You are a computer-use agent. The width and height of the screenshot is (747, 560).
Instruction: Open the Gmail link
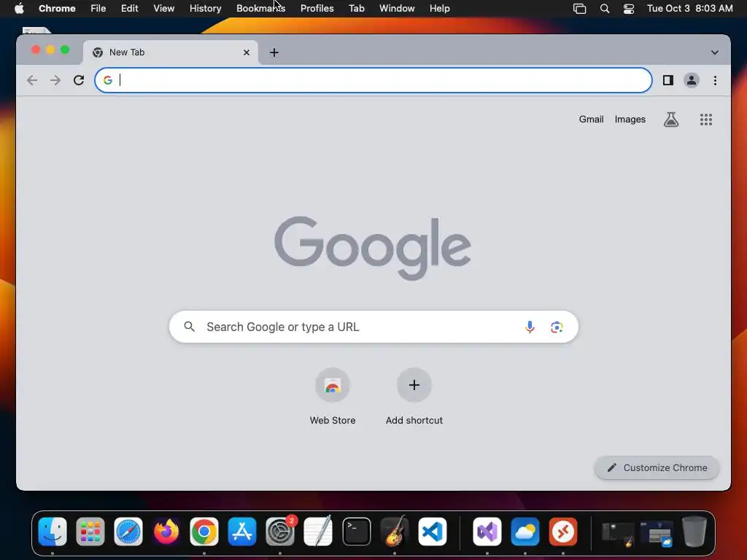coord(591,120)
